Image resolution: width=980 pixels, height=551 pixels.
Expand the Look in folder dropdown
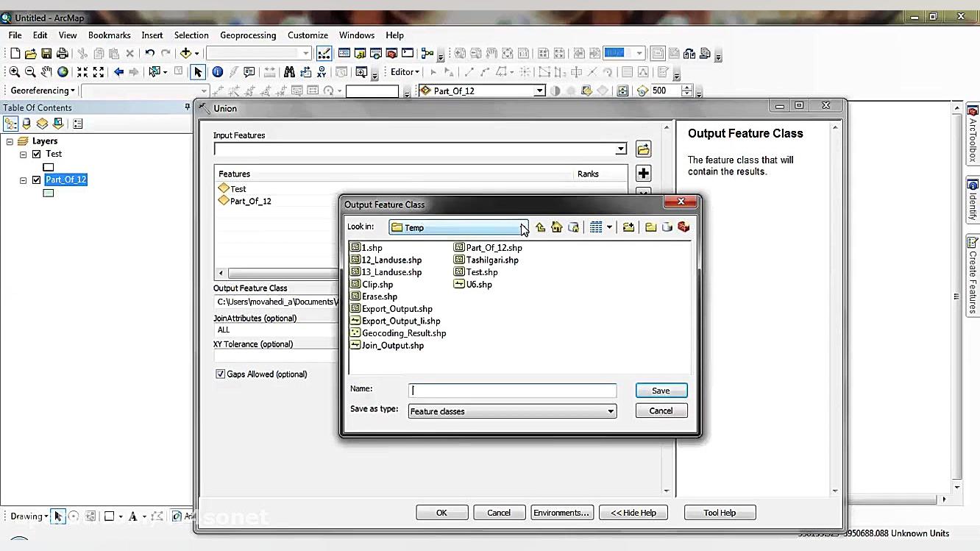[523, 227]
